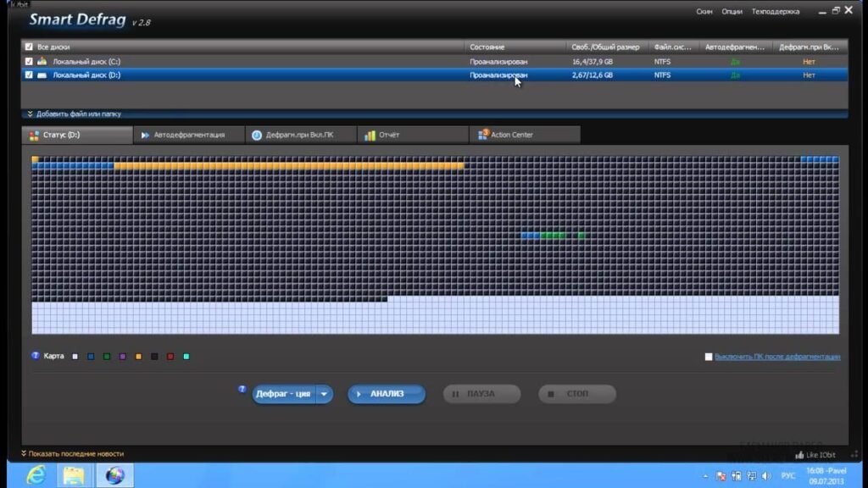Screen dimensions: 868x488
Task: Click the orange fragmented blocks on disk map
Action: tap(289, 165)
